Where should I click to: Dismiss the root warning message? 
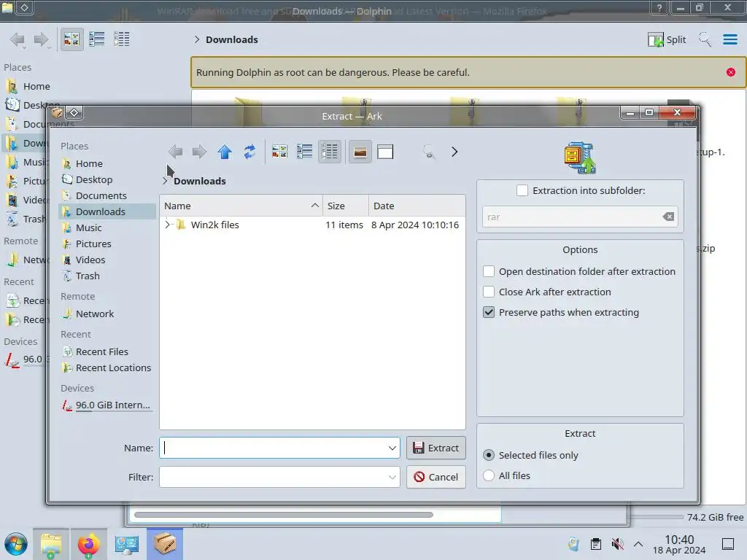[731, 72]
